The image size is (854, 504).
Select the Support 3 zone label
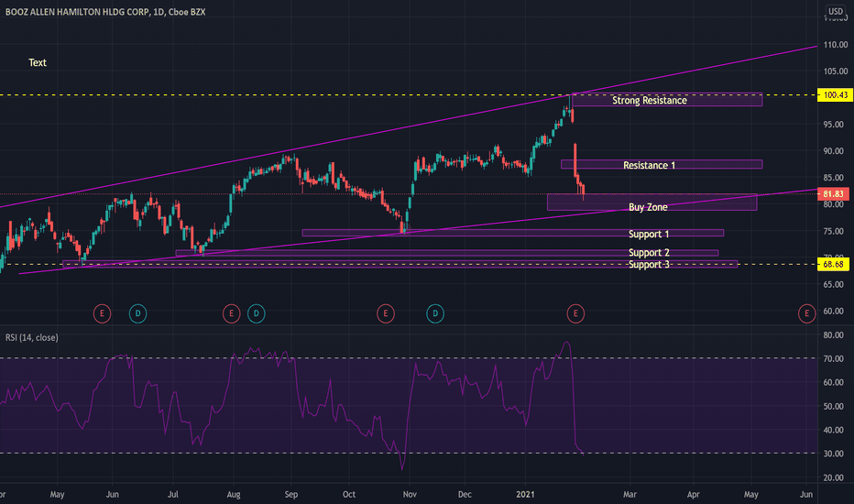649,265
